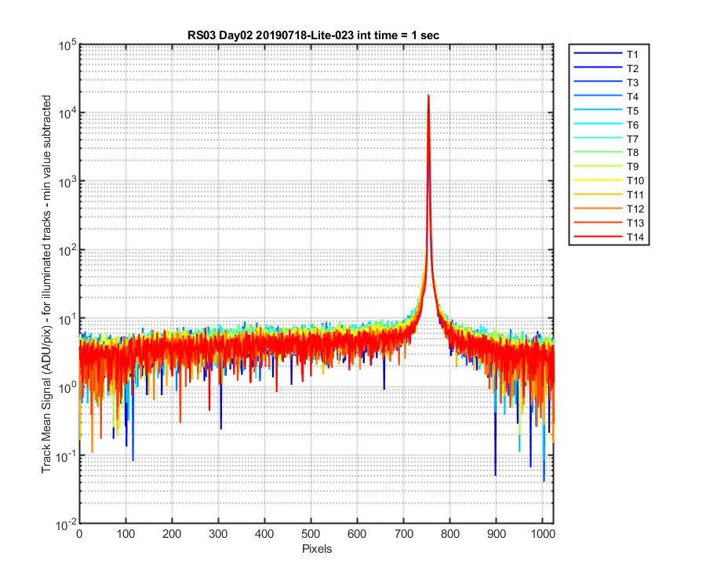Click the x-axis tick label 800

click(449, 534)
